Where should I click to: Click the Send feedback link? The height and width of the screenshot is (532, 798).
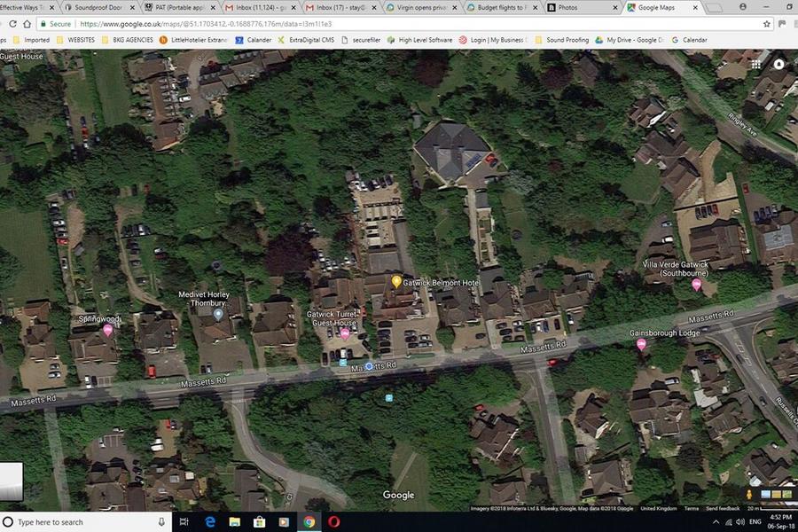pos(723,508)
